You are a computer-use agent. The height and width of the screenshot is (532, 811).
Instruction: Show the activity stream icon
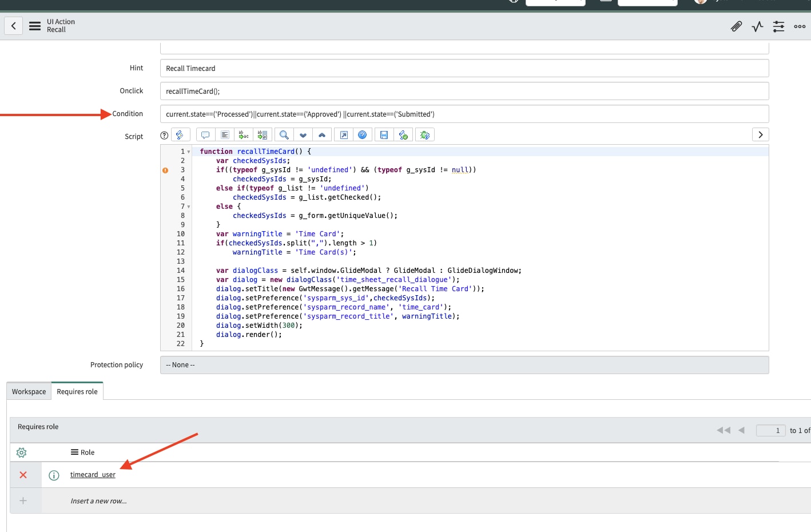pyautogui.click(x=757, y=26)
